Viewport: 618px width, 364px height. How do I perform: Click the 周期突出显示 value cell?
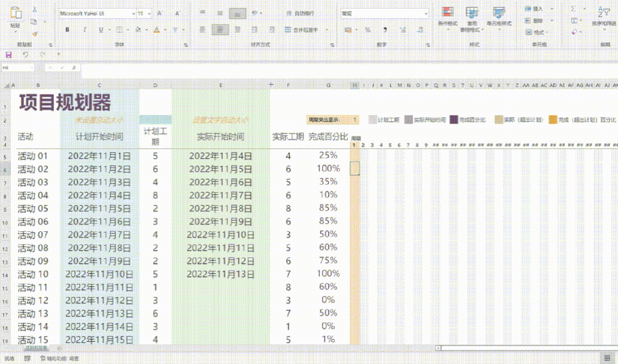[355, 120]
